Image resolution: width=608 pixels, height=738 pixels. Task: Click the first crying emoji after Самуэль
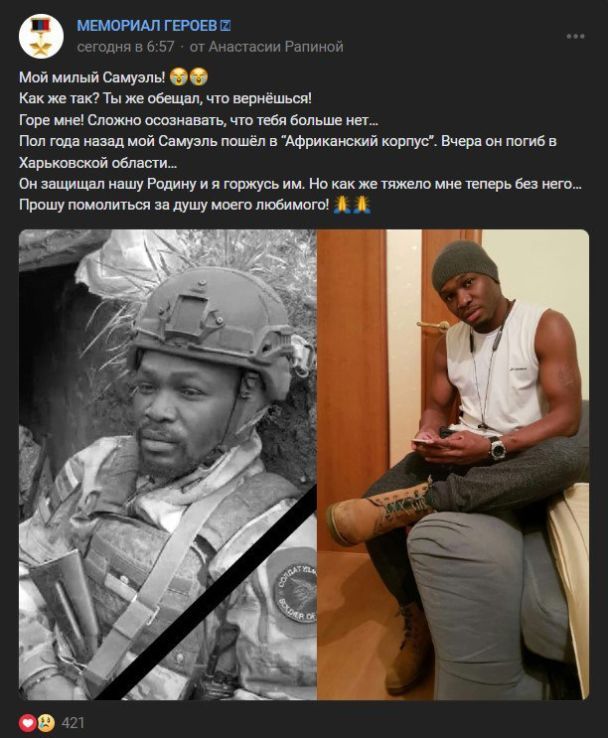[x=178, y=77]
